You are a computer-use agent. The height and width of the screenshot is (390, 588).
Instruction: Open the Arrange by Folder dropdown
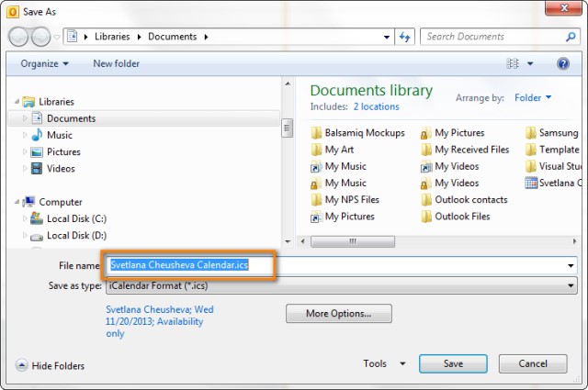[x=533, y=98]
